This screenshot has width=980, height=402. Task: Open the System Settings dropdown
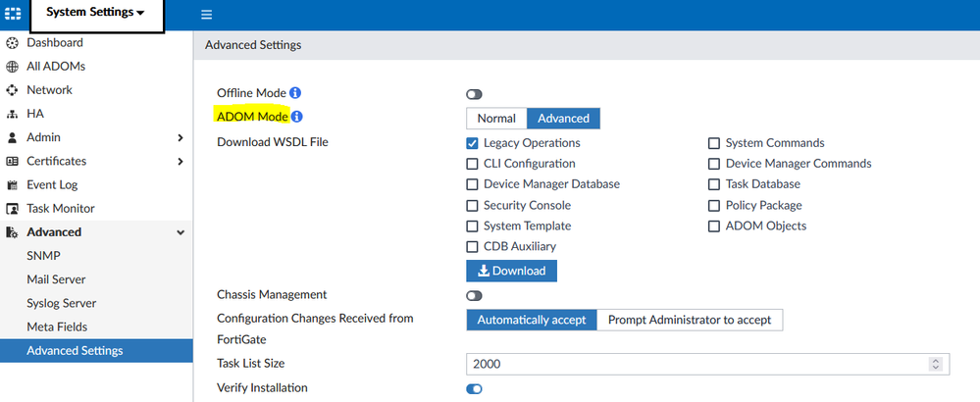[x=95, y=14]
